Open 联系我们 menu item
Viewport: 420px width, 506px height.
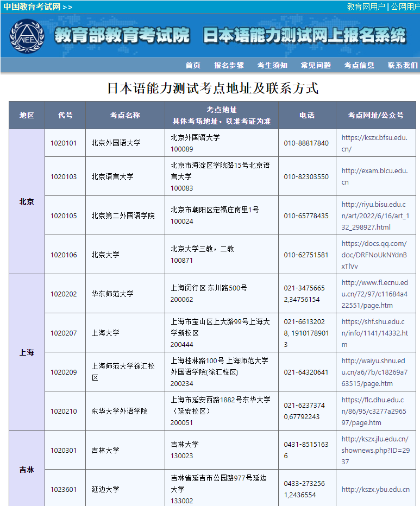(x=403, y=66)
